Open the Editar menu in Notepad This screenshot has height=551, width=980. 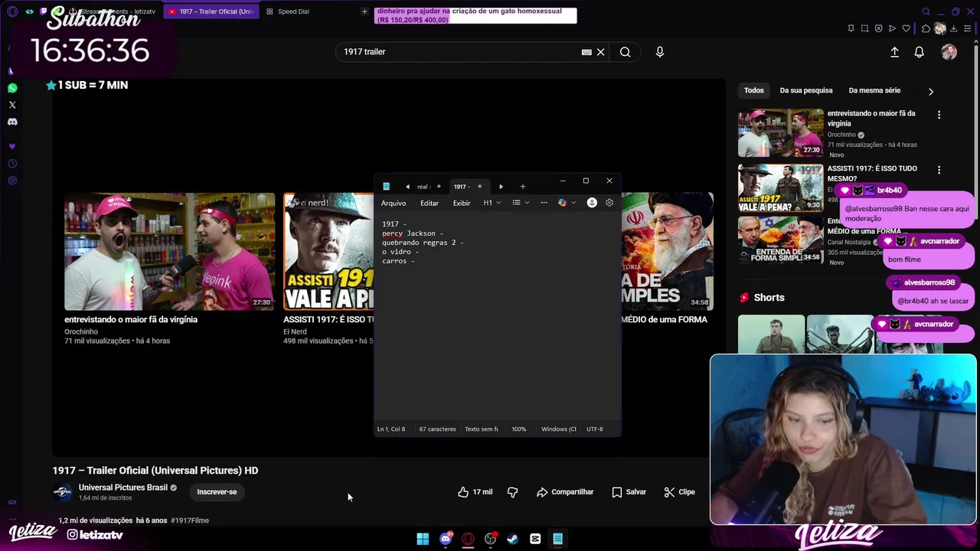pos(430,203)
